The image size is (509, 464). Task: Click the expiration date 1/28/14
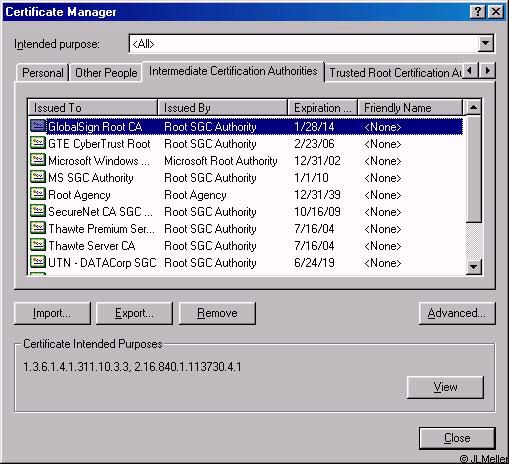[314, 126]
